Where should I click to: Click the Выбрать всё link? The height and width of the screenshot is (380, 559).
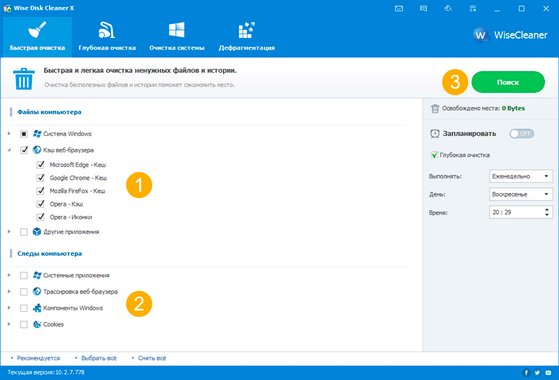pos(99,358)
